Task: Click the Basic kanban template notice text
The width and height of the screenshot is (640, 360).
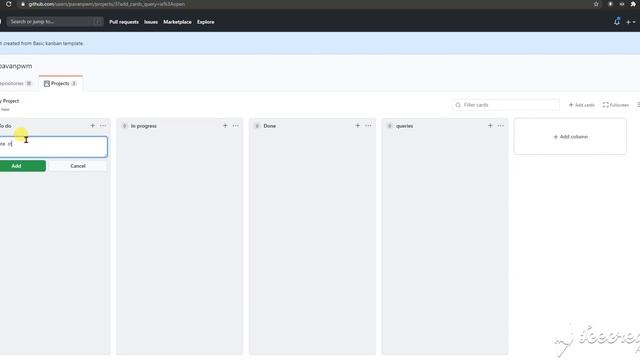Action: click(x=42, y=43)
